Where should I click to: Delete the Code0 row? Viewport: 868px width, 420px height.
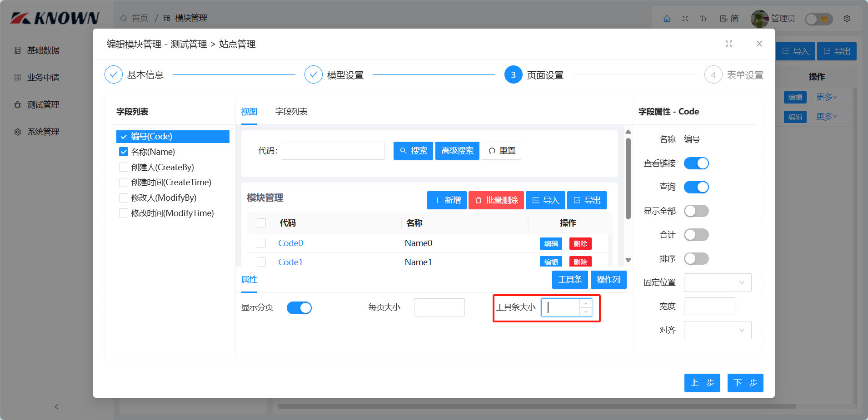pos(580,244)
